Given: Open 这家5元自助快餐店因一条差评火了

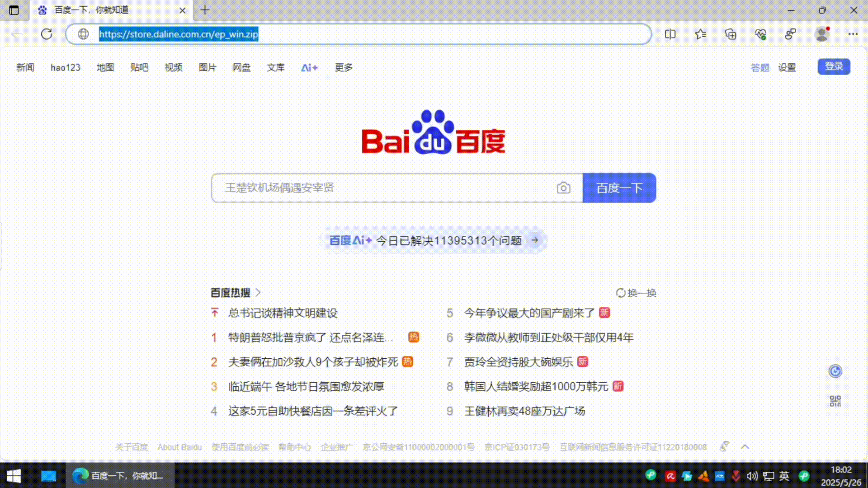Looking at the screenshot, I should click(x=313, y=411).
